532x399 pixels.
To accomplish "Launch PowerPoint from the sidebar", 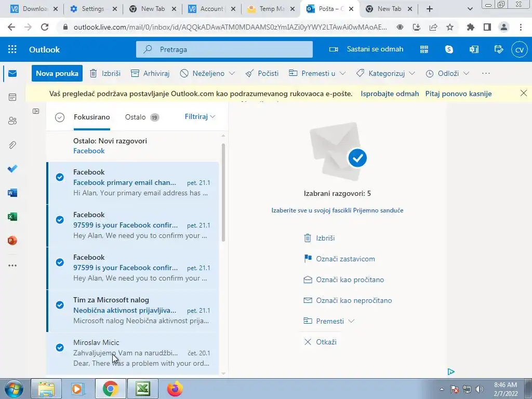I will point(12,241).
